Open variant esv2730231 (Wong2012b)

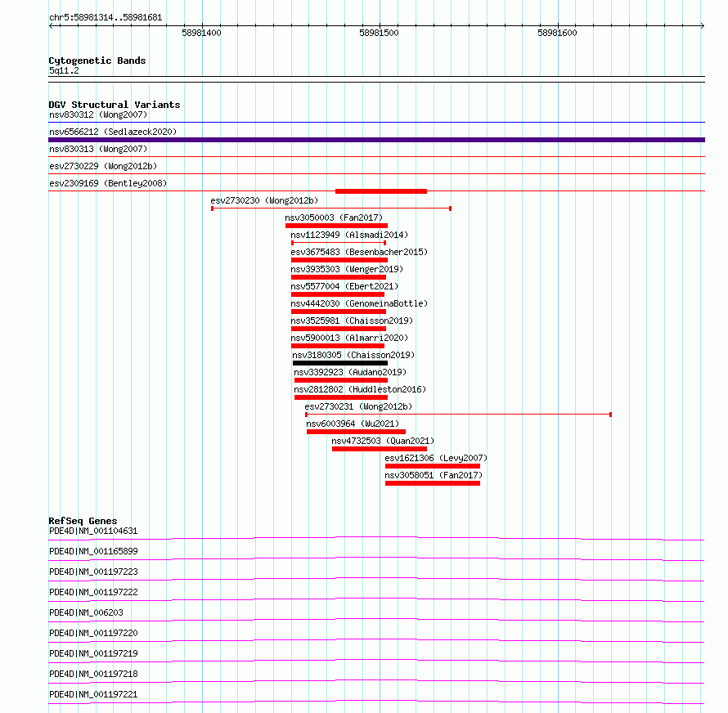pos(358,406)
